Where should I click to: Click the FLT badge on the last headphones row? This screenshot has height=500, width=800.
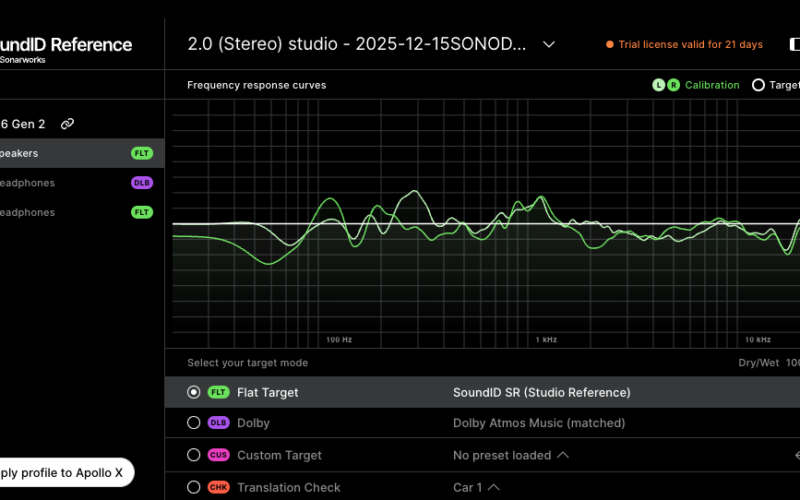(x=142, y=212)
